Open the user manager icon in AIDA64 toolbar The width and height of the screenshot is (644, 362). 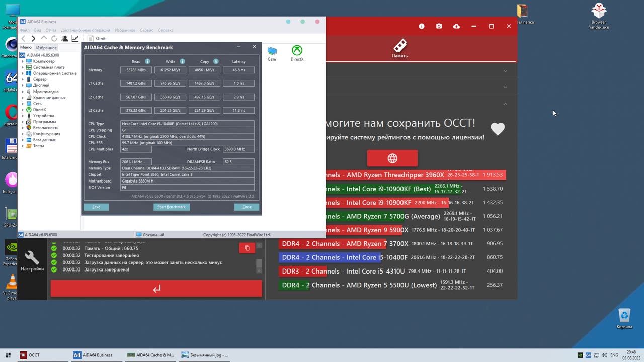pyautogui.click(x=65, y=38)
